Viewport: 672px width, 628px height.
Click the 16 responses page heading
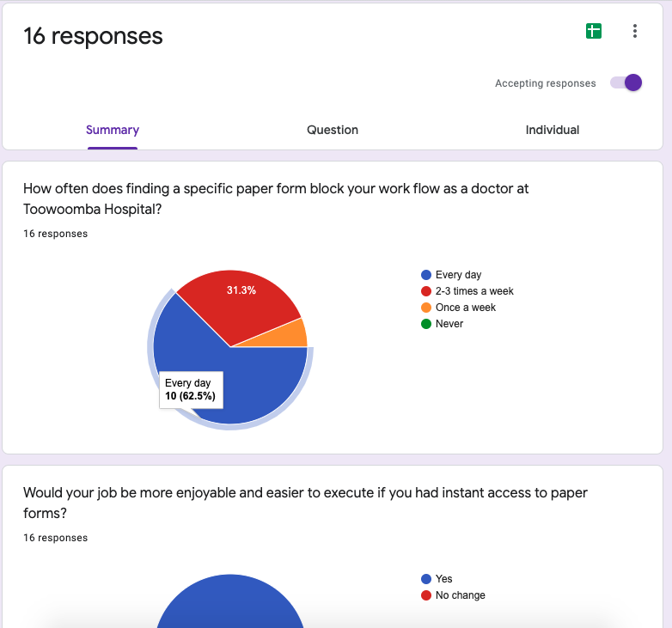93,35
